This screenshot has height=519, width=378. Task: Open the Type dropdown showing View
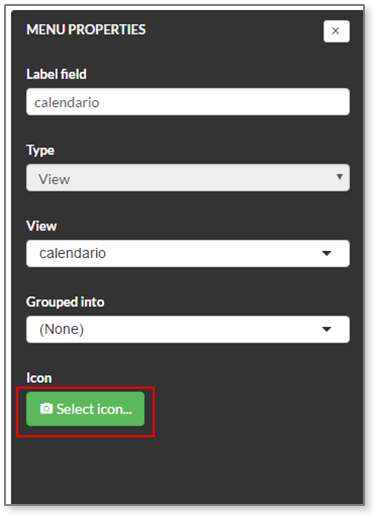188,177
